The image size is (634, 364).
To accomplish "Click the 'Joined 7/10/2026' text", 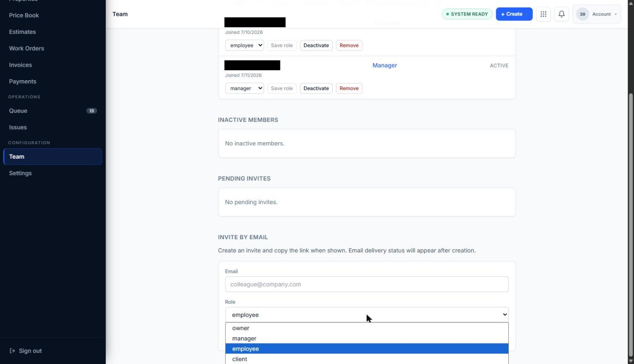I will [x=244, y=32].
